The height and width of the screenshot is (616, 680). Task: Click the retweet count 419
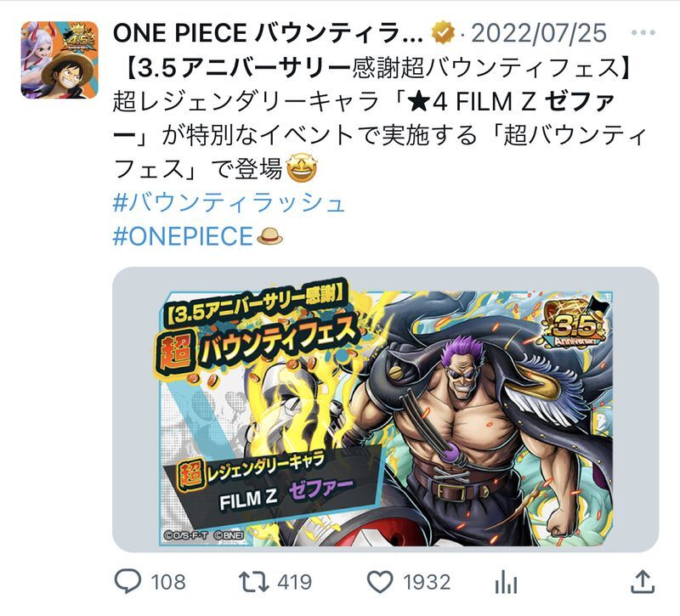click(x=294, y=582)
